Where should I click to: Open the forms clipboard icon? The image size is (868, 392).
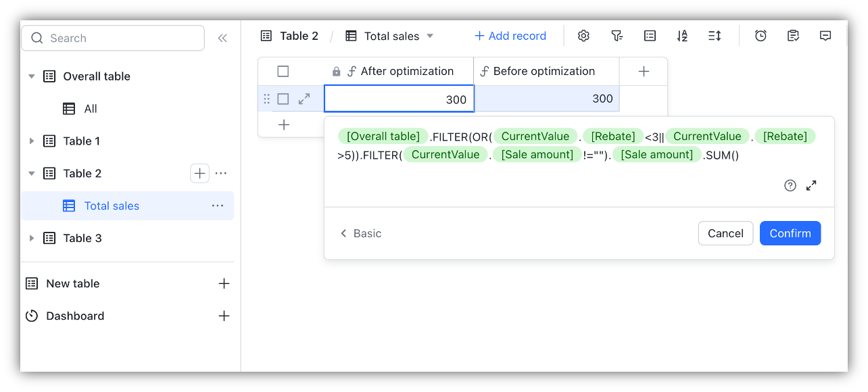tap(793, 35)
